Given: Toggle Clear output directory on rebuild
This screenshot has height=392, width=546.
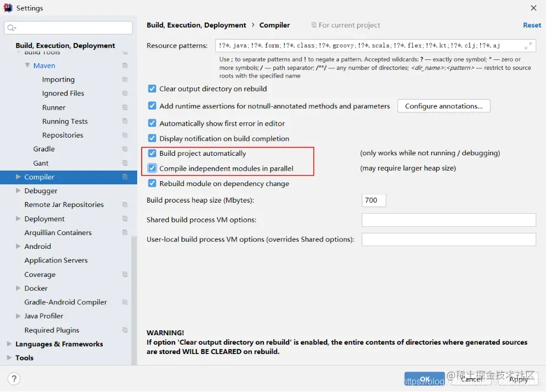Looking at the screenshot, I should click(152, 89).
